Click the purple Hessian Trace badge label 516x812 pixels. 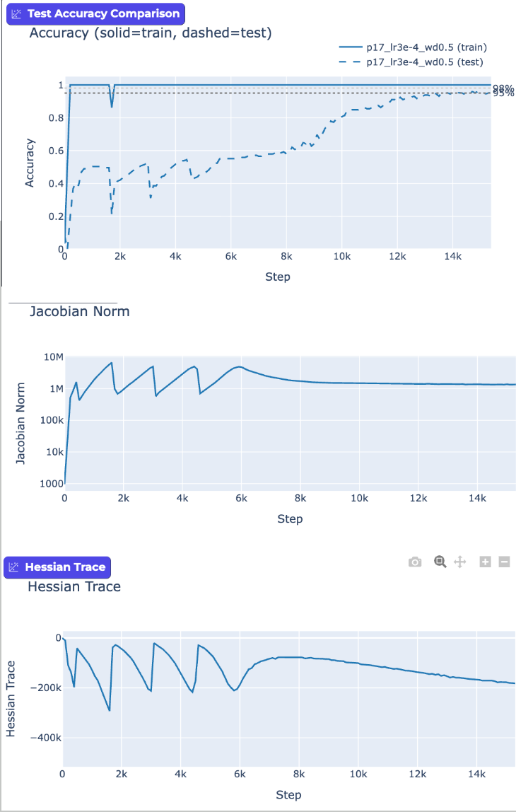point(65,567)
